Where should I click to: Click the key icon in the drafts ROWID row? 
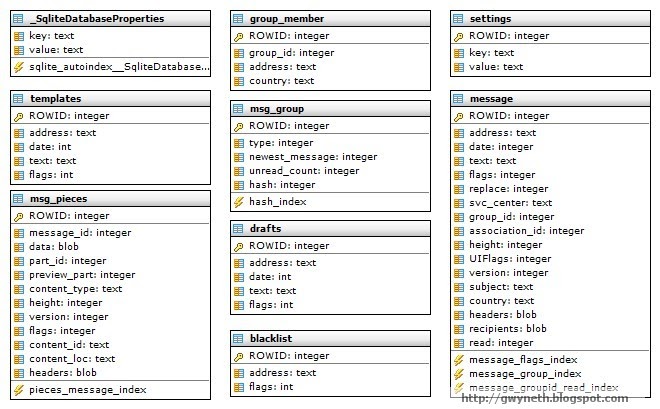tap(239, 247)
